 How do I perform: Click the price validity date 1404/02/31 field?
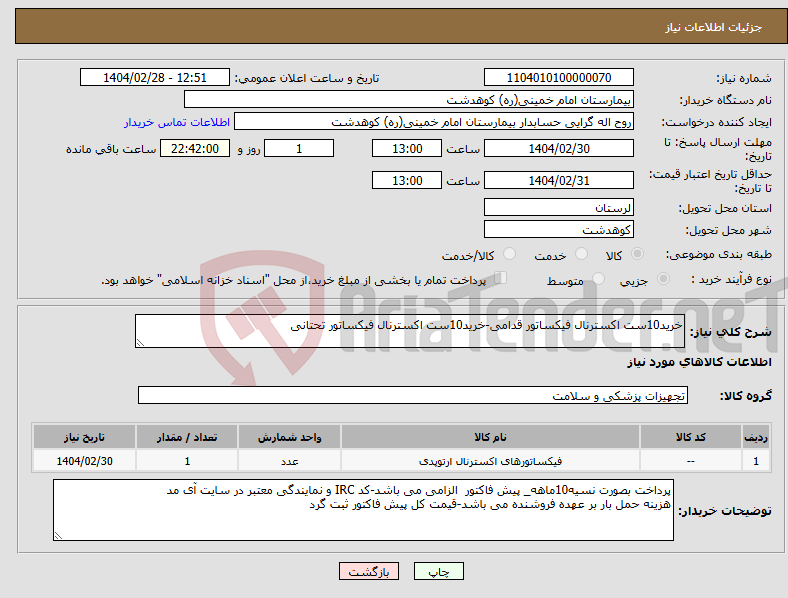click(x=559, y=180)
